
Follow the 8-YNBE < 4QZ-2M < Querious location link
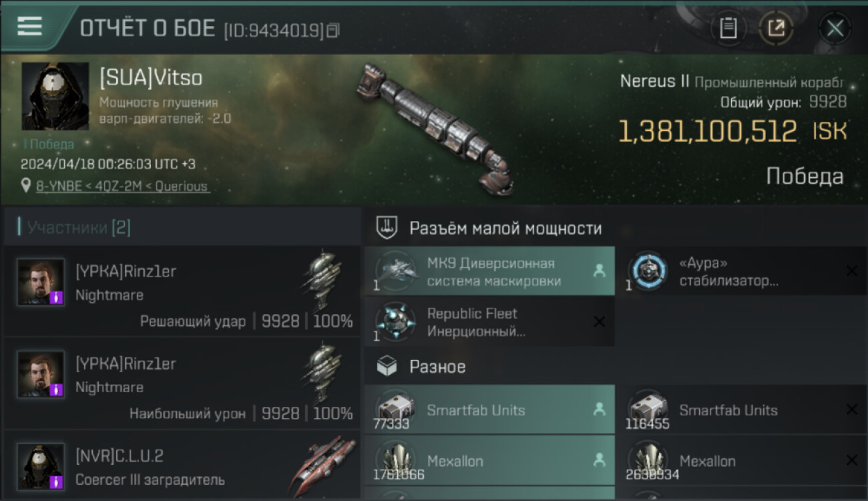(x=122, y=186)
